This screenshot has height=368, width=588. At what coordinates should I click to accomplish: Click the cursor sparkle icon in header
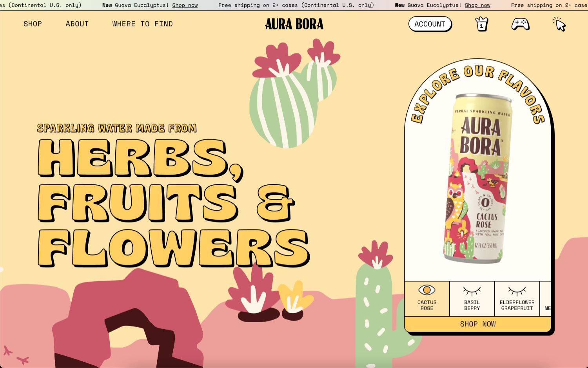point(559,24)
